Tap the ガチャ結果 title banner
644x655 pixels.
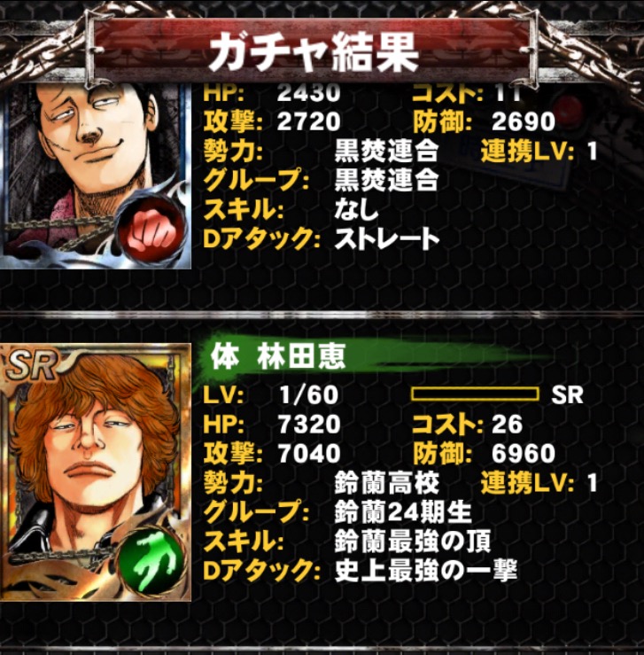point(312,53)
